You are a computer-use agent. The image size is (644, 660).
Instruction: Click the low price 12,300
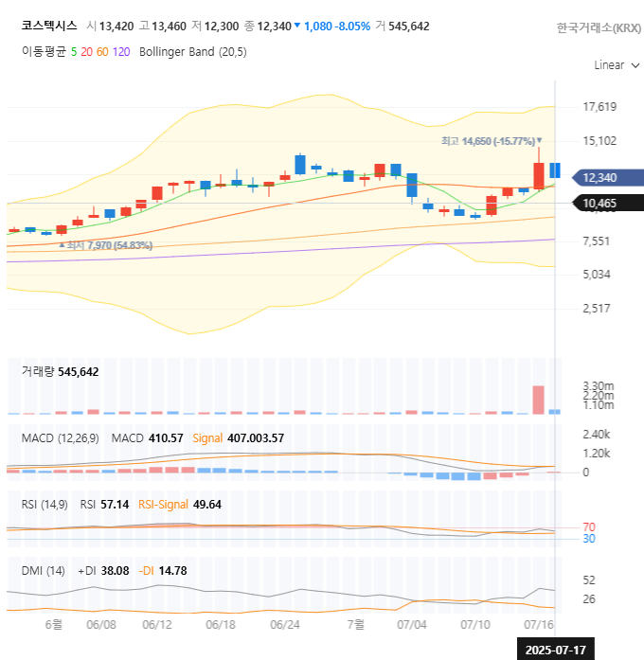pyautogui.click(x=222, y=27)
